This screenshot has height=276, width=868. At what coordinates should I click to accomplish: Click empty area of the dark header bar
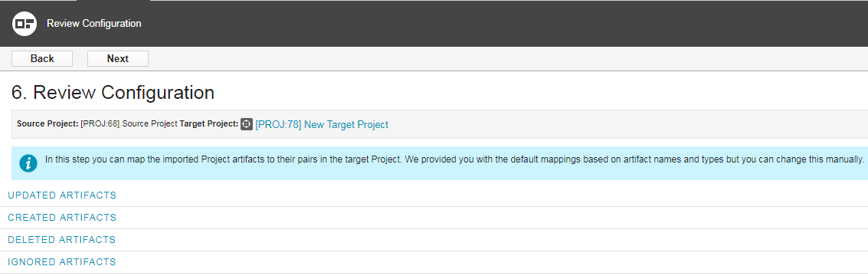coord(498,24)
